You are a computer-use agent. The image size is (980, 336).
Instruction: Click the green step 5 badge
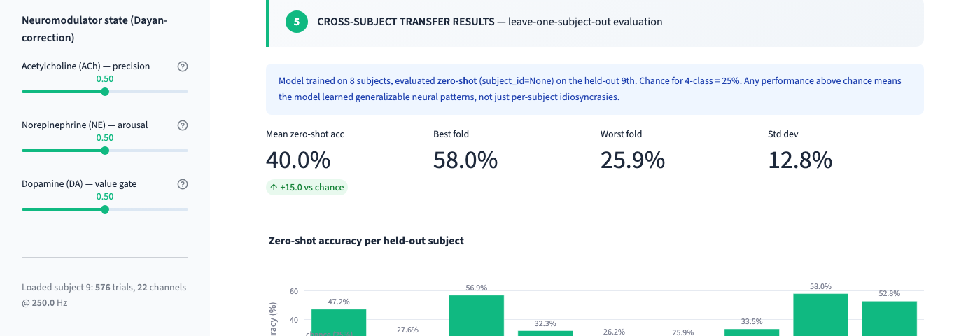(x=297, y=22)
